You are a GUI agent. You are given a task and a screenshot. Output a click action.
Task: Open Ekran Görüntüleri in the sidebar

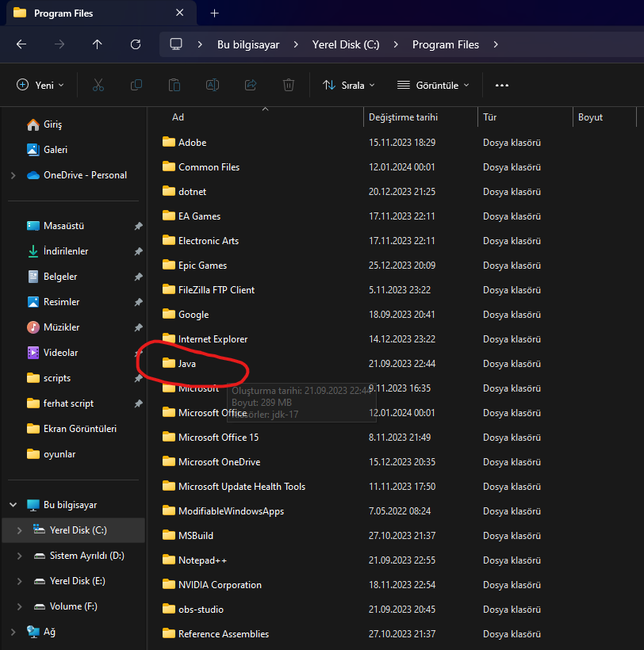tap(71, 429)
